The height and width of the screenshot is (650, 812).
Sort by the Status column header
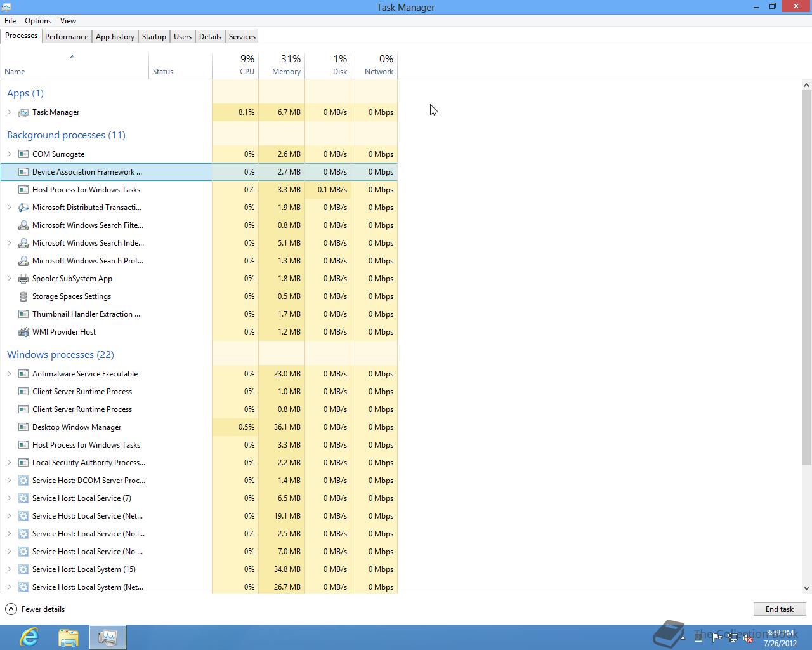tap(180, 65)
